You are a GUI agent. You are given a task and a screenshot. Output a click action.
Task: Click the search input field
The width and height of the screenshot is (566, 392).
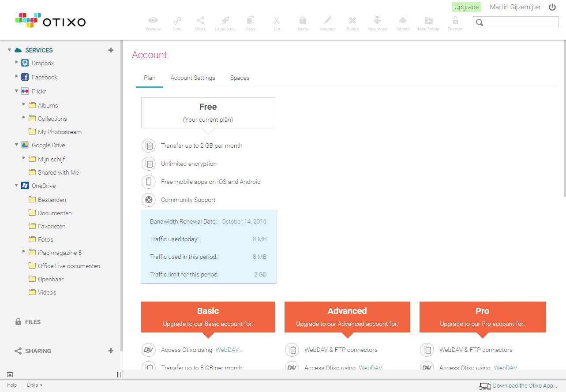516,22
